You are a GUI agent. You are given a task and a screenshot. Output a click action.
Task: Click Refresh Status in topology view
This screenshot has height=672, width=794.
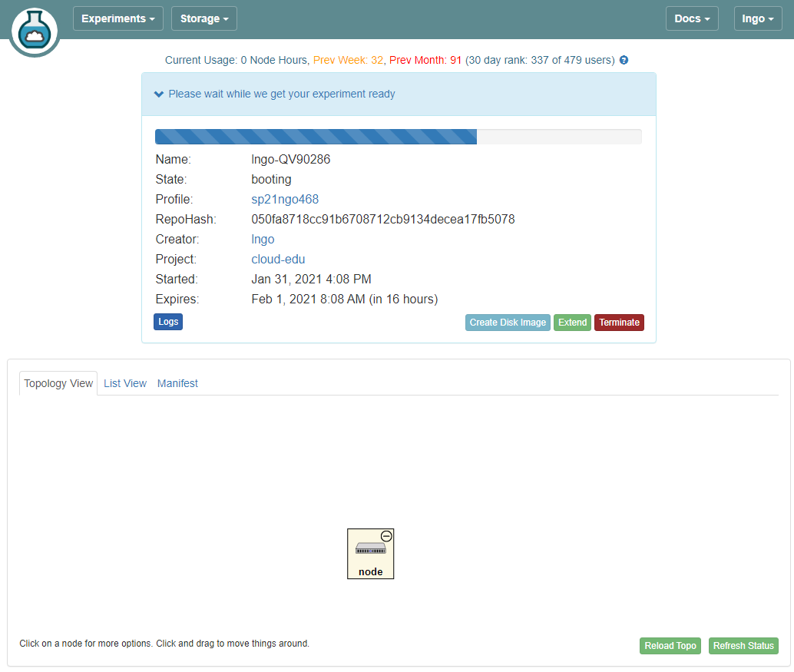[743, 645]
